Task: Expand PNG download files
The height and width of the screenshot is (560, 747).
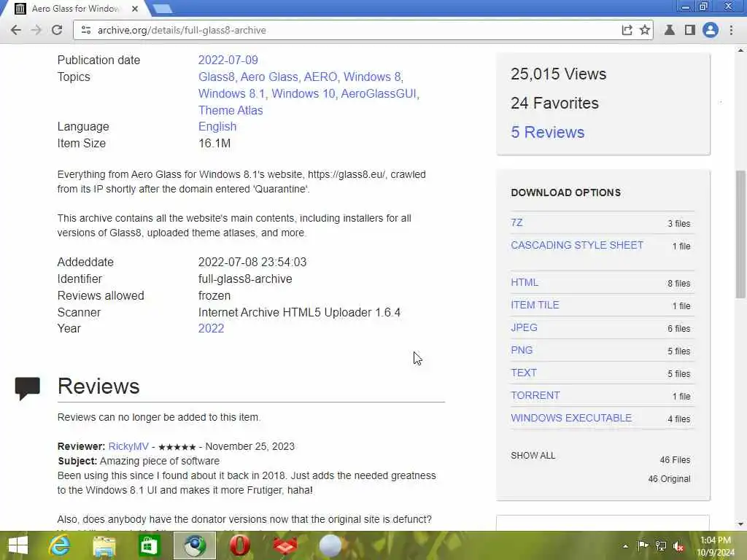Action: click(x=522, y=350)
